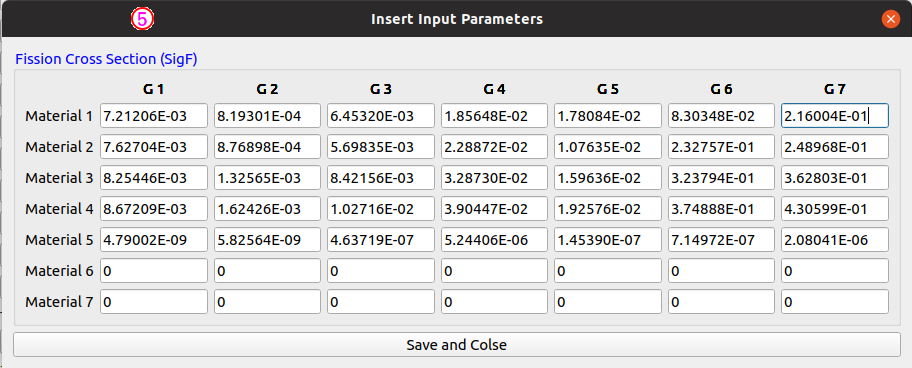Edit Material 2 G7 value 2.48968E-01
Viewport: 912px width, 368px height.
click(835, 147)
